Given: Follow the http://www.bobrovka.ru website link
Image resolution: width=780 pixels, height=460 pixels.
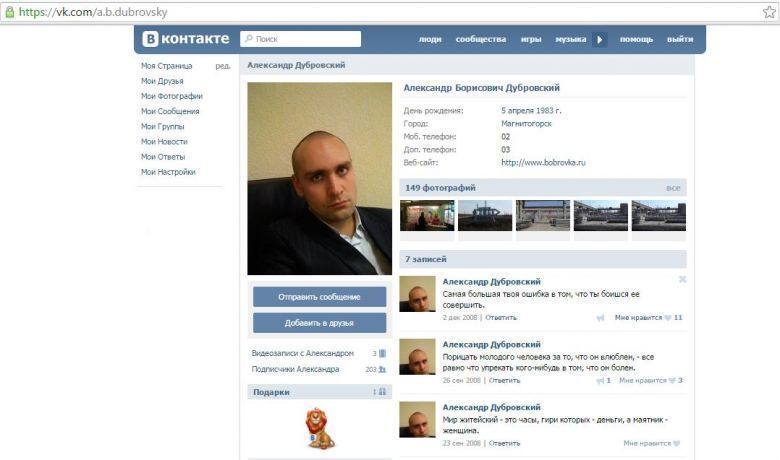Looking at the screenshot, I should [x=543, y=163].
